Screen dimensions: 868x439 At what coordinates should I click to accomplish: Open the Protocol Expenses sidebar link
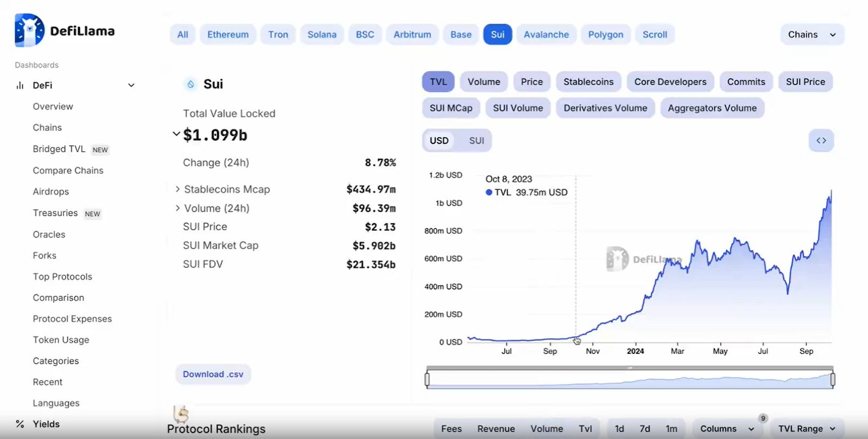pyautogui.click(x=73, y=319)
